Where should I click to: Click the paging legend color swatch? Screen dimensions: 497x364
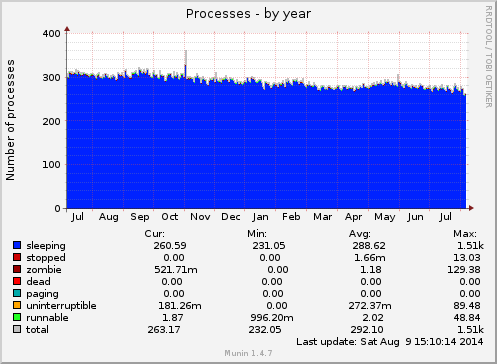pos(17,293)
